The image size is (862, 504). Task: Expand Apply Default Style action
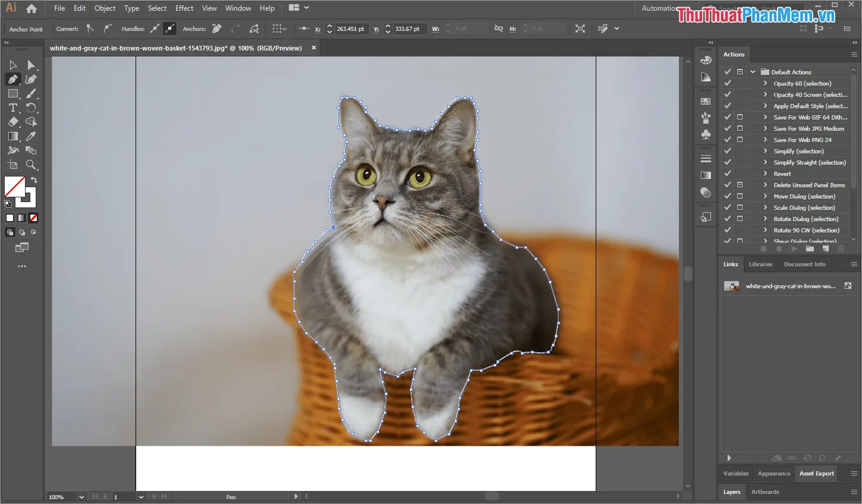765,106
